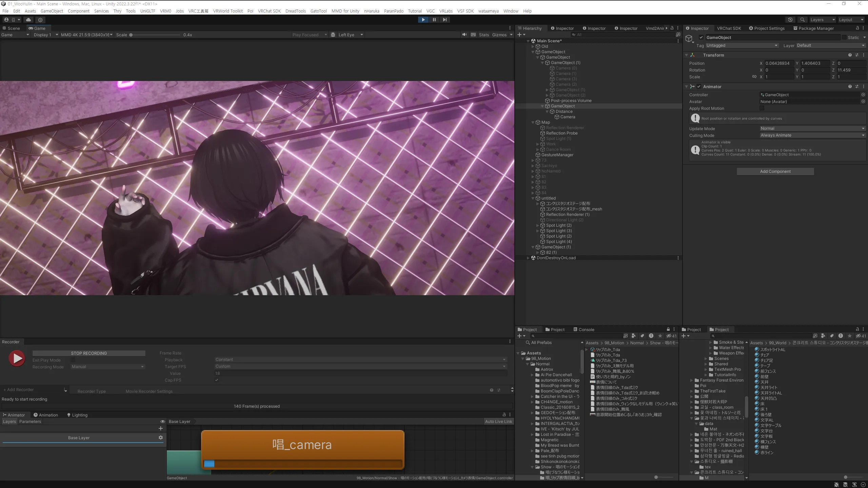Toggle the Cap FPS checkbox
The width and height of the screenshot is (868, 488).
coord(217,380)
